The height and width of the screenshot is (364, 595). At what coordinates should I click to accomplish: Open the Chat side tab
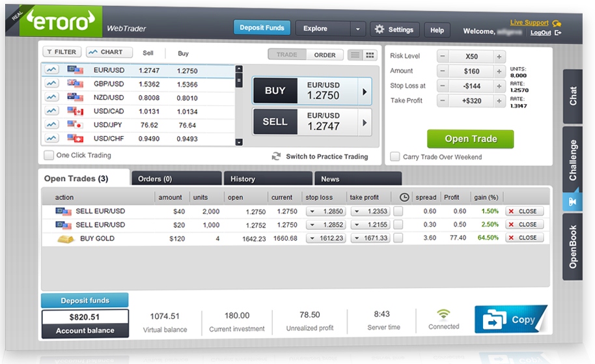[573, 96]
